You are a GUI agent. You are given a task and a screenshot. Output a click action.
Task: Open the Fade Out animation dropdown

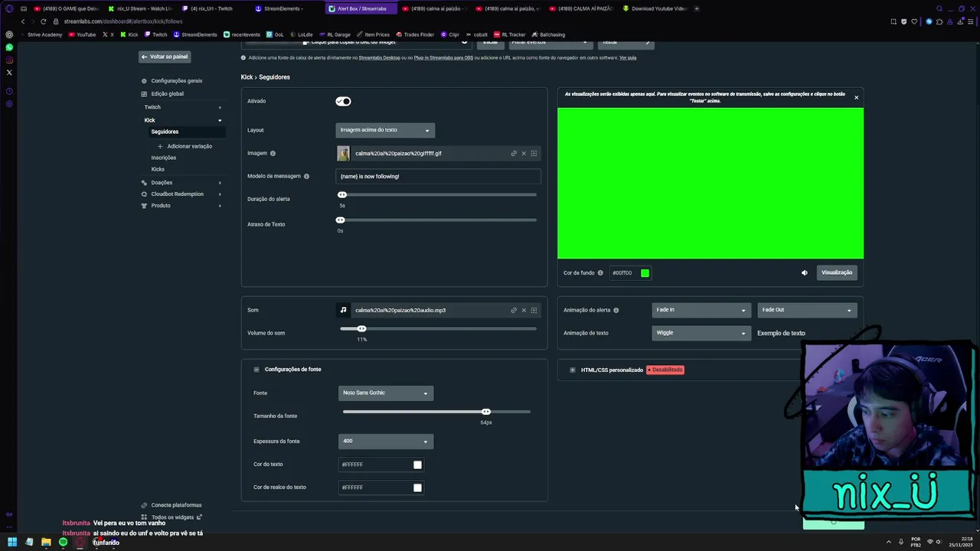pyautogui.click(x=806, y=310)
